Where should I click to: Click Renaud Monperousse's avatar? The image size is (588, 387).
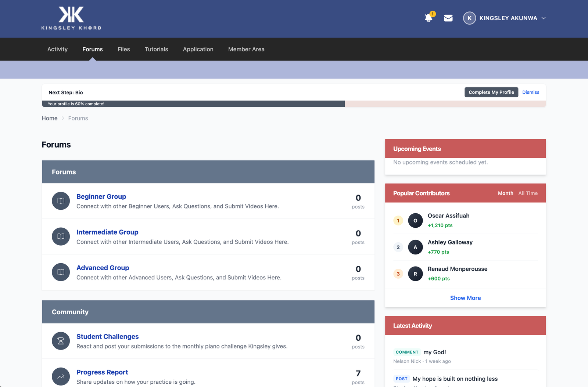415,274
